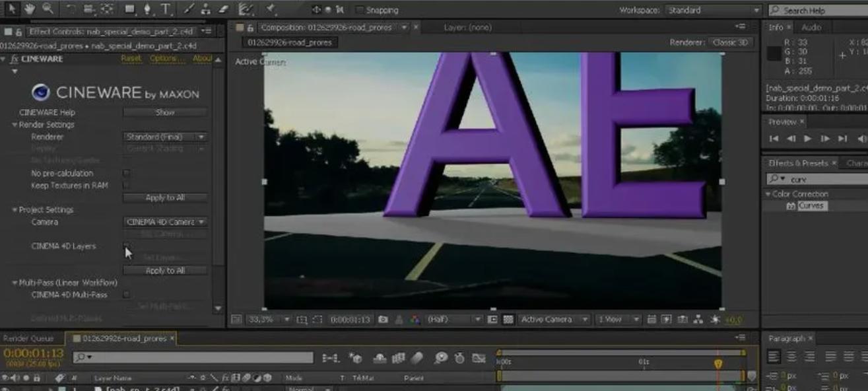Select the 012629926-road_prores timeline tab
This screenshot has height=391, width=868.
tap(124, 338)
